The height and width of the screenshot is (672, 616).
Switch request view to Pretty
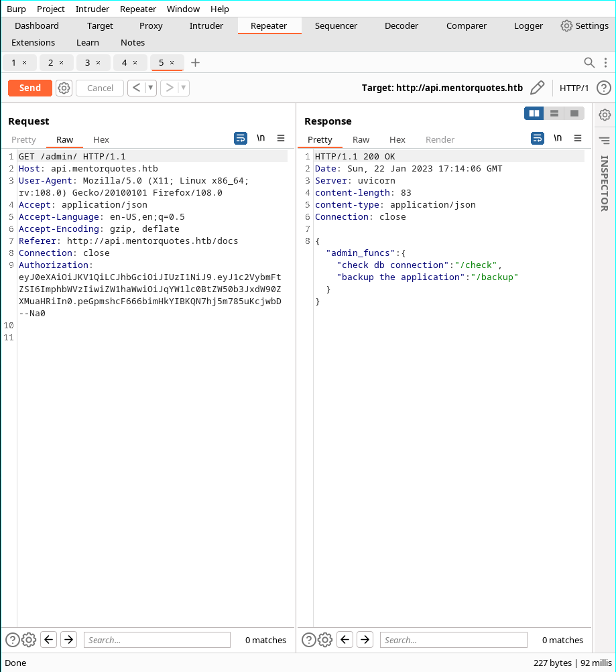tap(23, 140)
